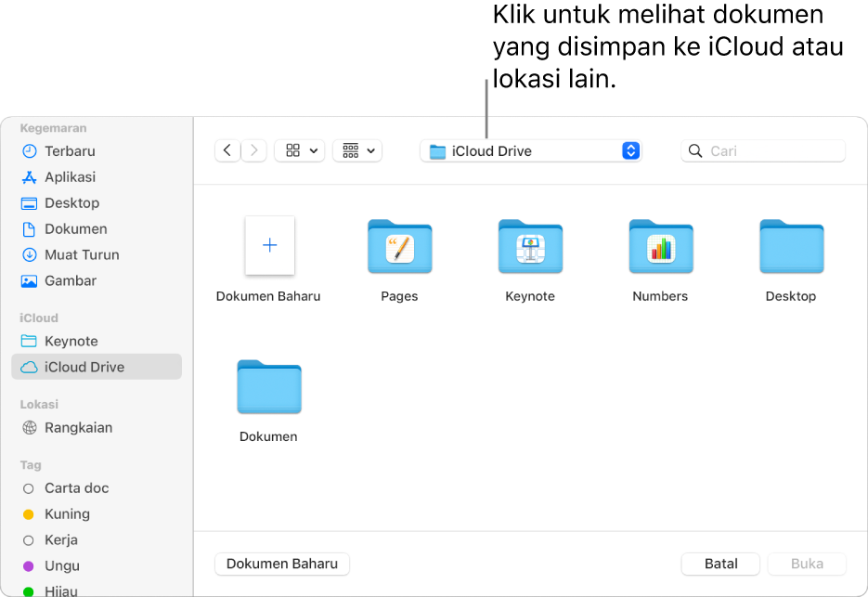The image size is (868, 597).
Task: Click the Rangkaian globe icon
Action: click(x=30, y=427)
